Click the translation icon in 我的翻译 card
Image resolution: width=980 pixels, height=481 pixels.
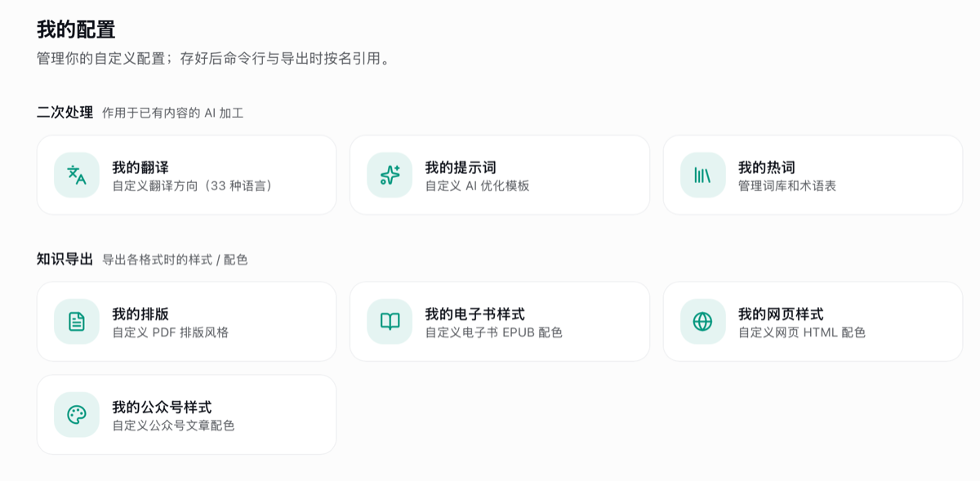(77, 175)
